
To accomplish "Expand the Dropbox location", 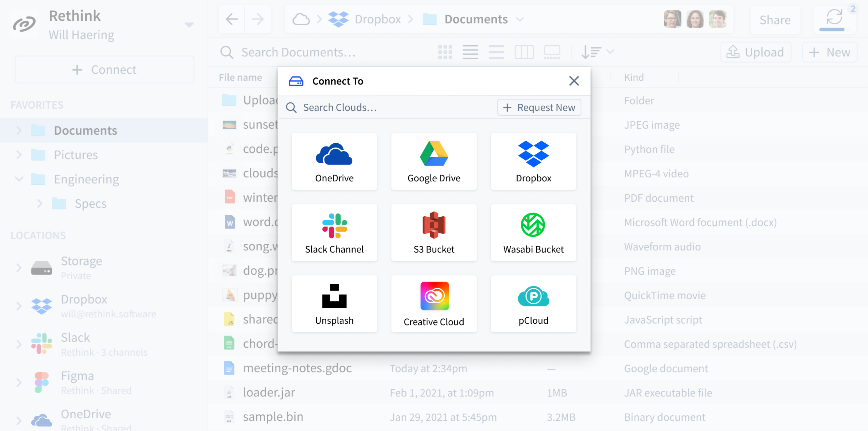I will pos(19,306).
